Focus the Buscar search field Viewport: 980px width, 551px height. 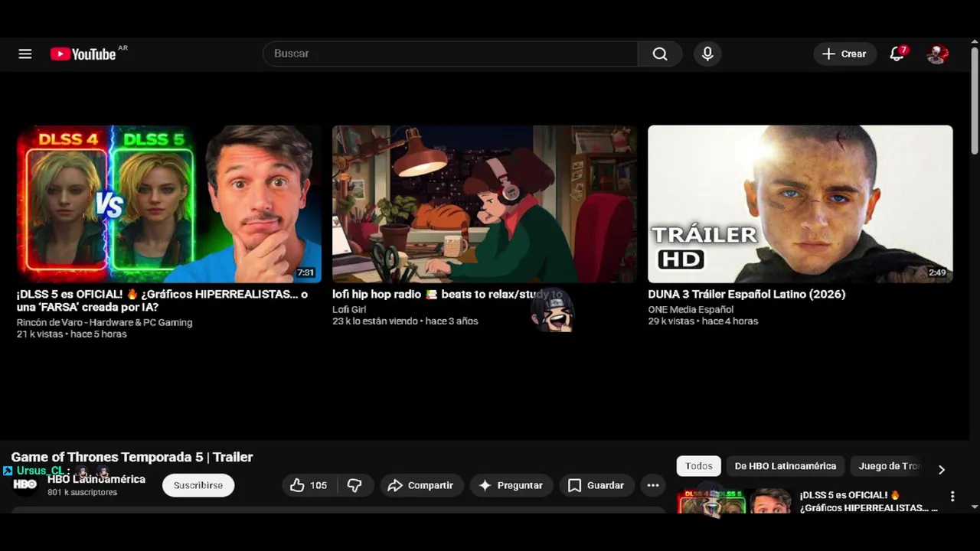450,54
